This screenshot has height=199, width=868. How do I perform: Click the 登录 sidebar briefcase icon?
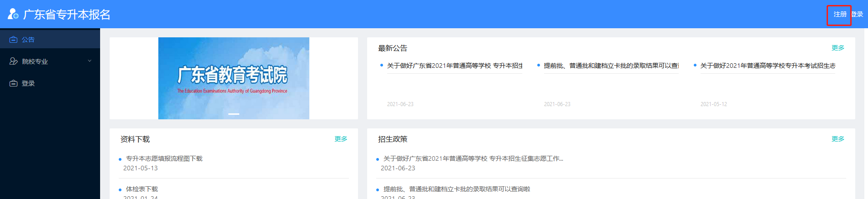pos(14,83)
